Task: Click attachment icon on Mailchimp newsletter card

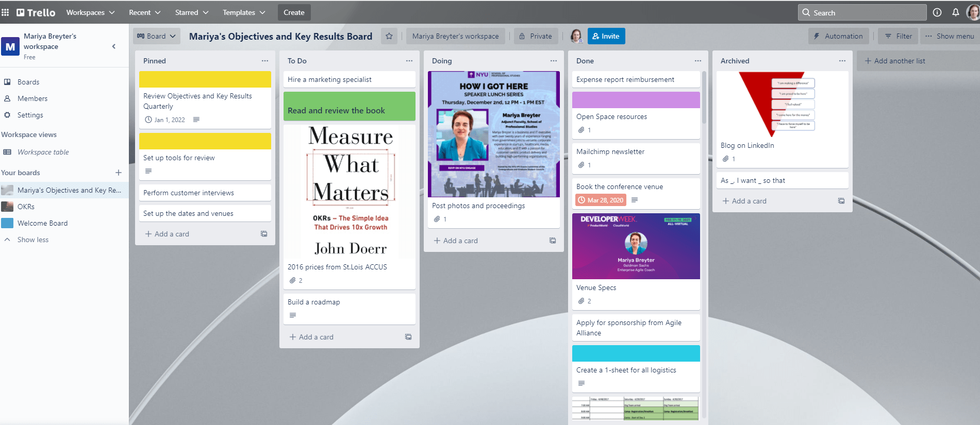Action: (582, 165)
